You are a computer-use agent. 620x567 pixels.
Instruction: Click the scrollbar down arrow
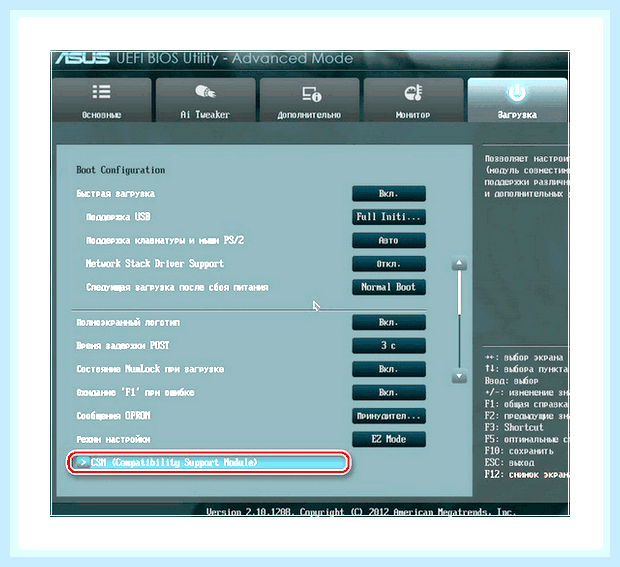coord(459,376)
